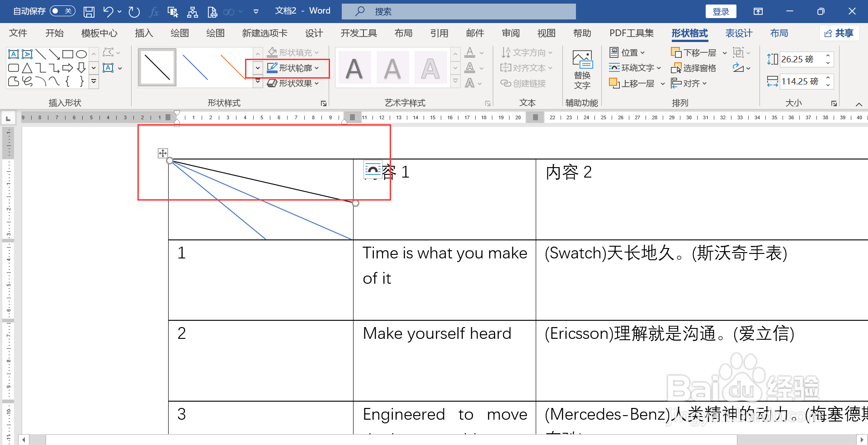
Task: Collapse the ribbon with the chevron
Action: coord(859,104)
